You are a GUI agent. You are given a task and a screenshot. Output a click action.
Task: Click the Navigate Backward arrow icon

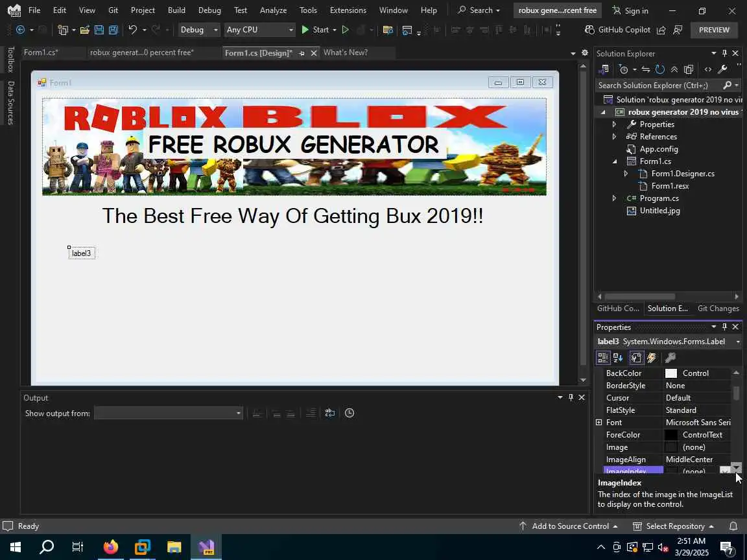tap(20, 30)
